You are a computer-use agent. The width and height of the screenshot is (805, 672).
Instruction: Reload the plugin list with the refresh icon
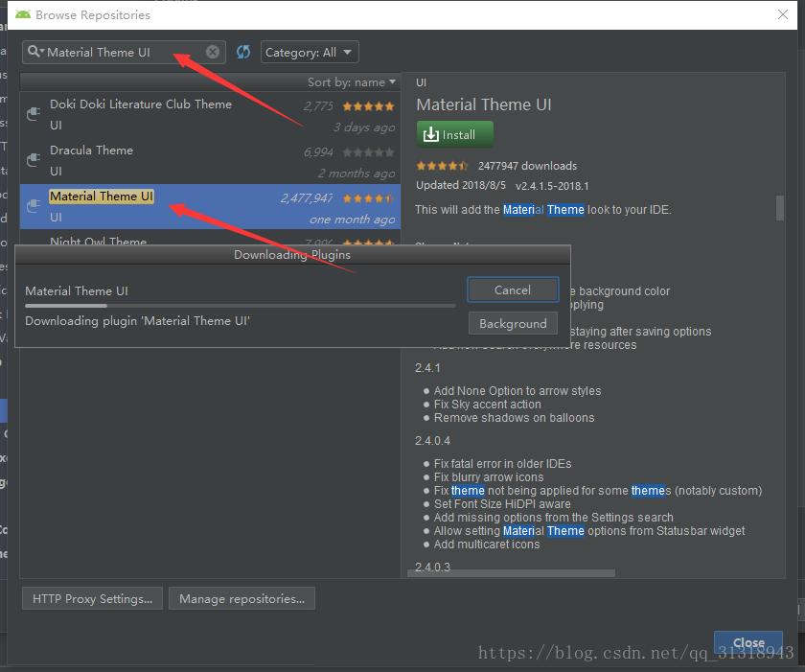click(243, 52)
